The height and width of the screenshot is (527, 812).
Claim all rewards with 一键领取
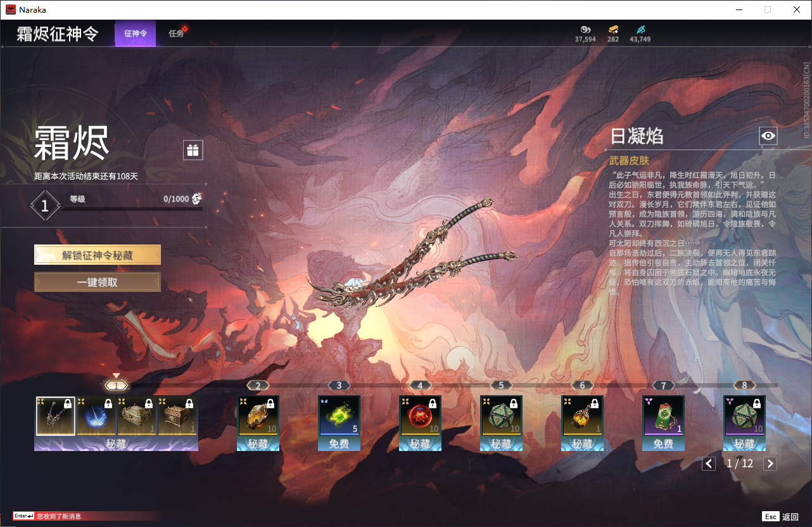point(98,283)
